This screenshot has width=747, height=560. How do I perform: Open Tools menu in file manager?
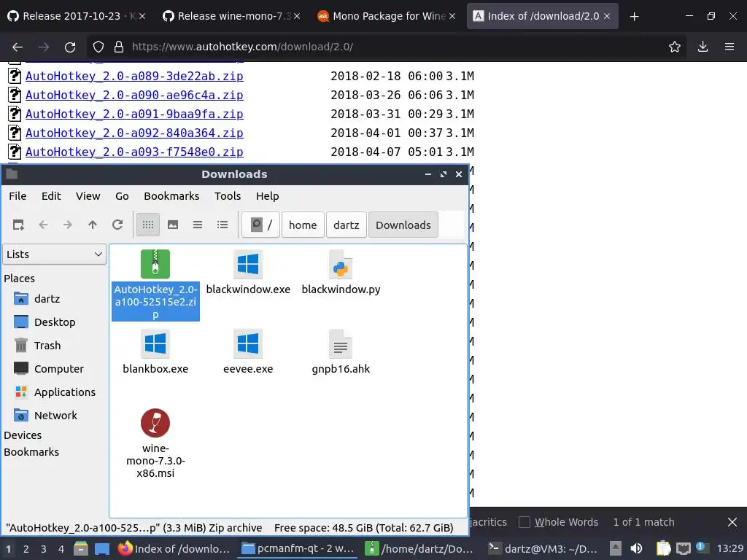point(228,196)
